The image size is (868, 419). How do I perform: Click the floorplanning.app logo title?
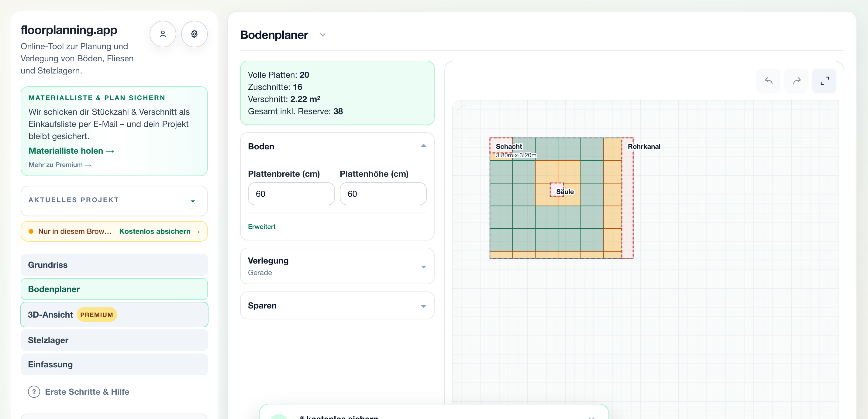coord(69,30)
